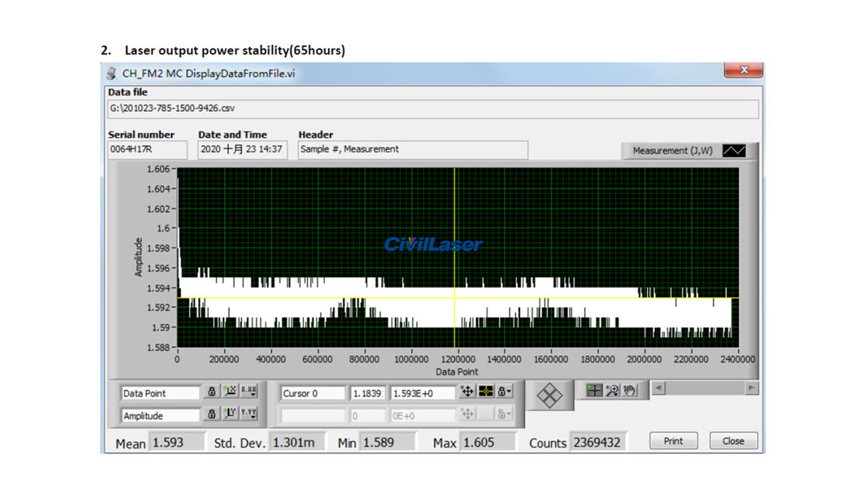The width and height of the screenshot is (868, 488).
Task: Select the hand pan tool
Action: pyautogui.click(x=629, y=389)
